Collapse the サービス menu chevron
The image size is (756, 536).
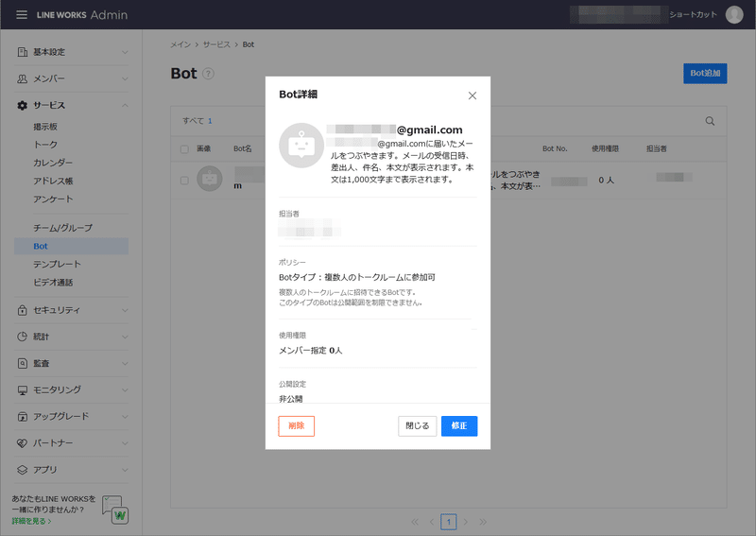tap(125, 105)
